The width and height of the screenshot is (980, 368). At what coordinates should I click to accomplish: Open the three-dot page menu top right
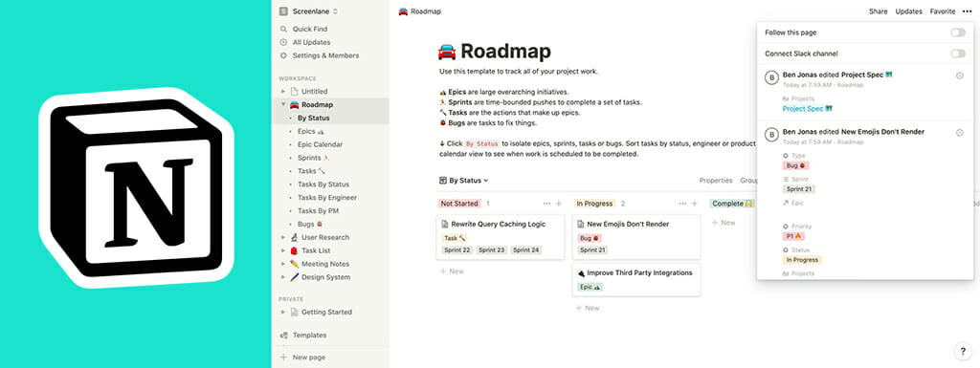968,11
